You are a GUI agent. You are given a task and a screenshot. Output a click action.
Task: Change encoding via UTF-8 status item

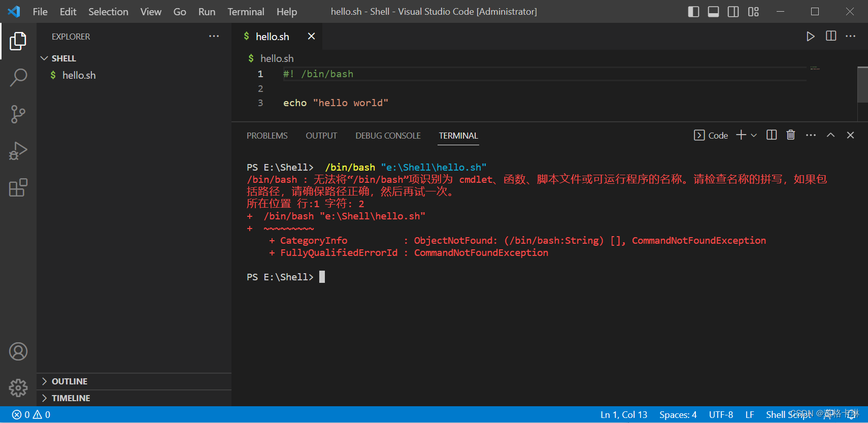721,414
